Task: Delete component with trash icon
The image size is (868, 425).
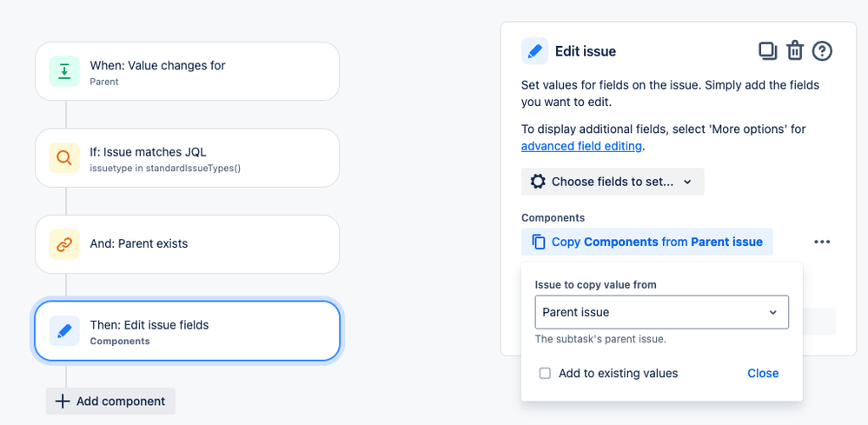Action: [x=795, y=51]
